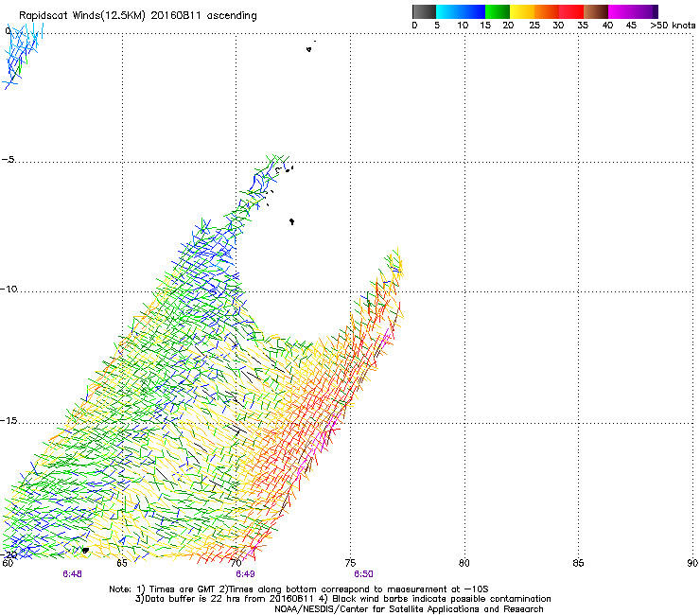The height and width of the screenshot is (615, 700).
Task: Click the '85' longitude axis label
Action: point(578,563)
